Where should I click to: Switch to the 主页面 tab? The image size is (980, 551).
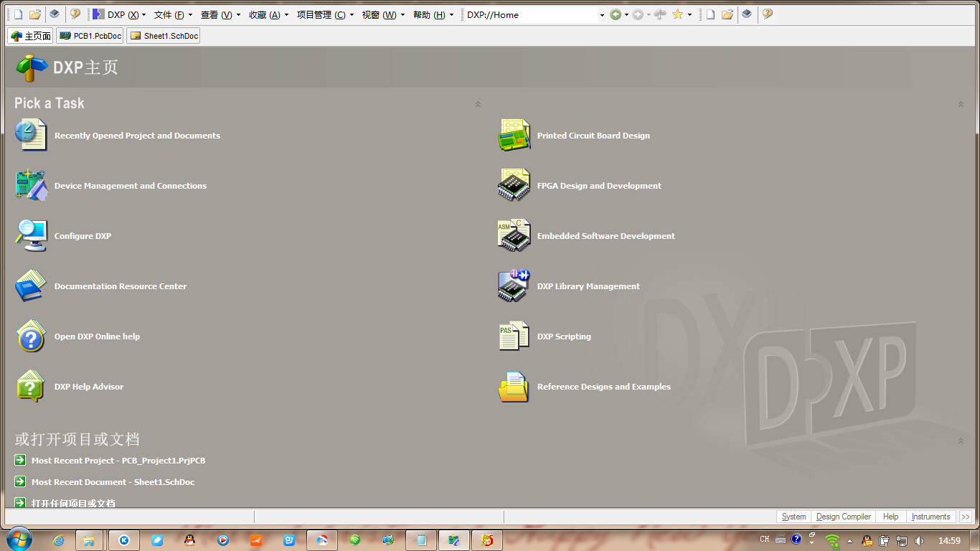(x=30, y=36)
